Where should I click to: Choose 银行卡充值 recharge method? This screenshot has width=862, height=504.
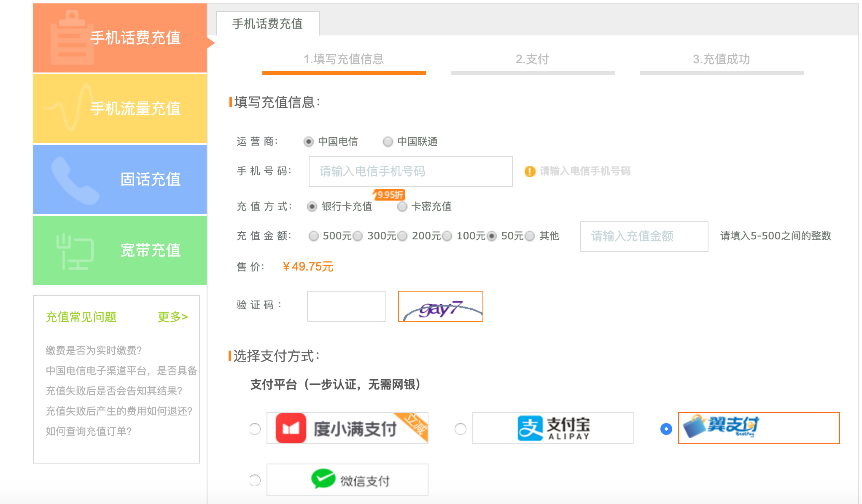[312, 206]
